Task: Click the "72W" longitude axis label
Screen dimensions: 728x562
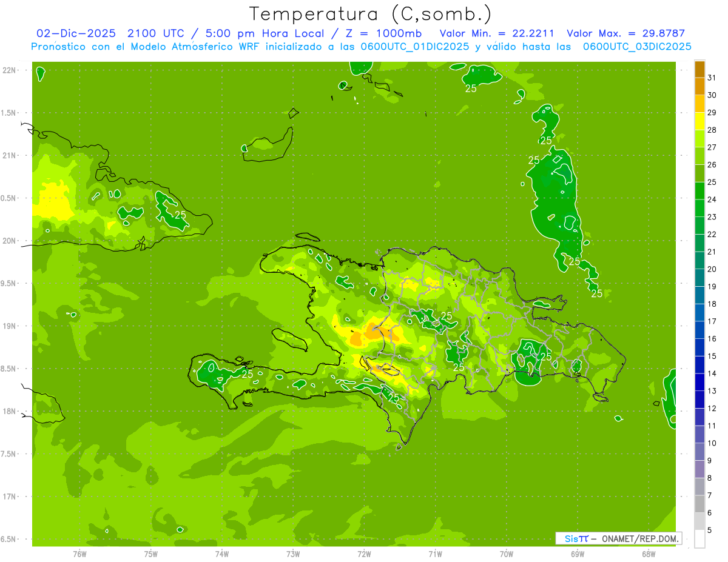Action: click(364, 554)
